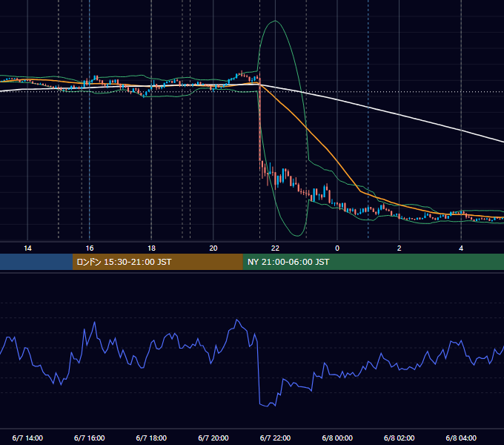The width and height of the screenshot is (504, 445).
Task: Click the bottom of the lower Bollinger band loop
Action: pos(298,235)
